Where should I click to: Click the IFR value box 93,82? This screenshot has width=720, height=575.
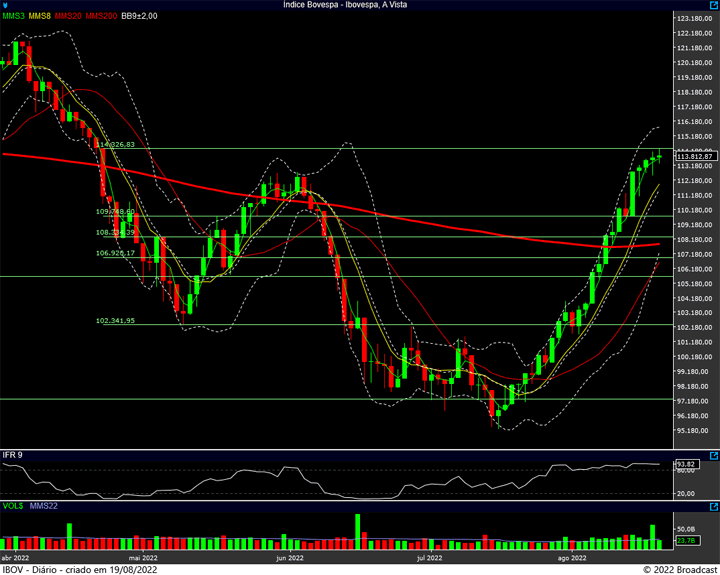pos(687,464)
